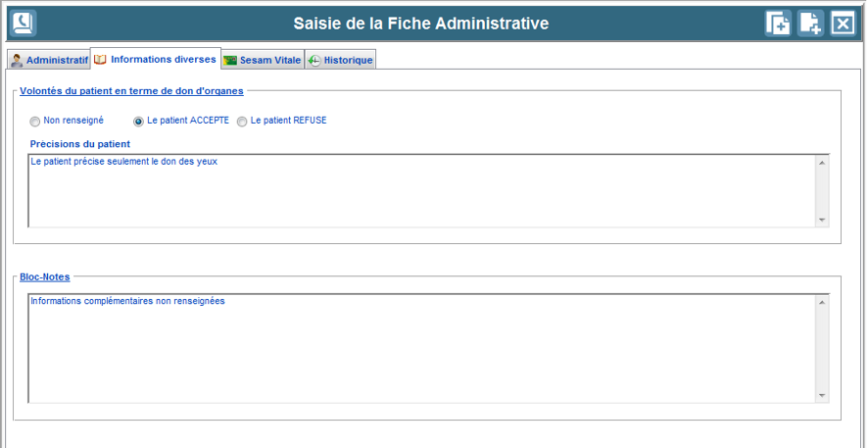Click the patient file book icon in the title bar

click(23, 23)
